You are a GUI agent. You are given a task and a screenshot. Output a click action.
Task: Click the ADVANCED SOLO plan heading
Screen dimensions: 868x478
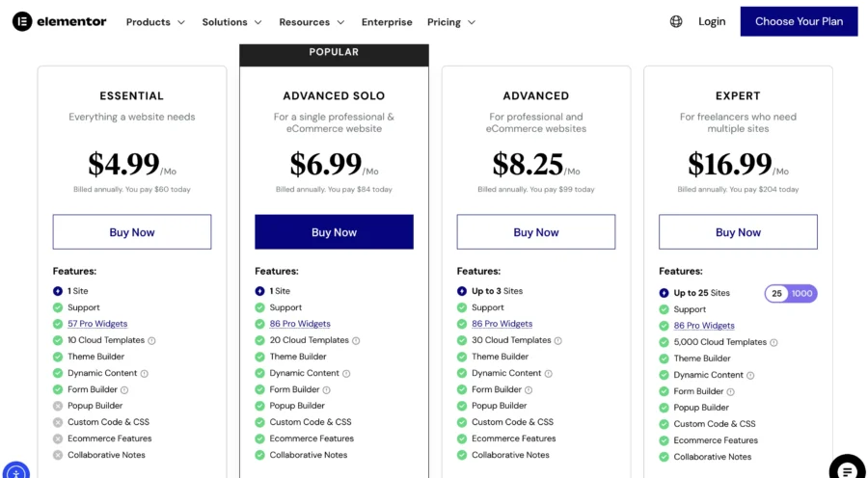(334, 96)
